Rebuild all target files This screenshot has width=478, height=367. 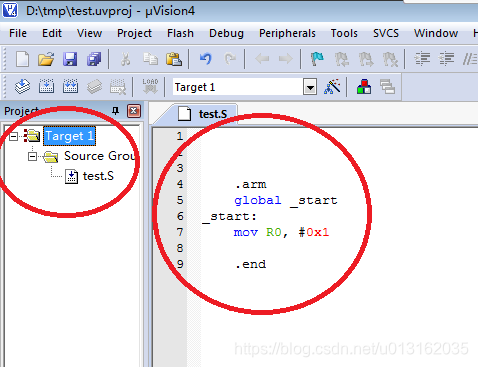pos(70,87)
